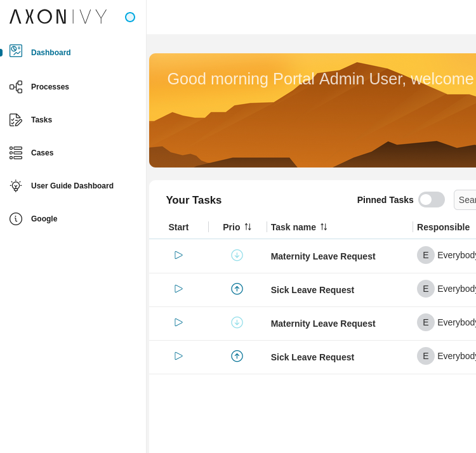Screen dimensions: 476x453
Task: Click the Tasks checklist icon
Action: coord(16,120)
